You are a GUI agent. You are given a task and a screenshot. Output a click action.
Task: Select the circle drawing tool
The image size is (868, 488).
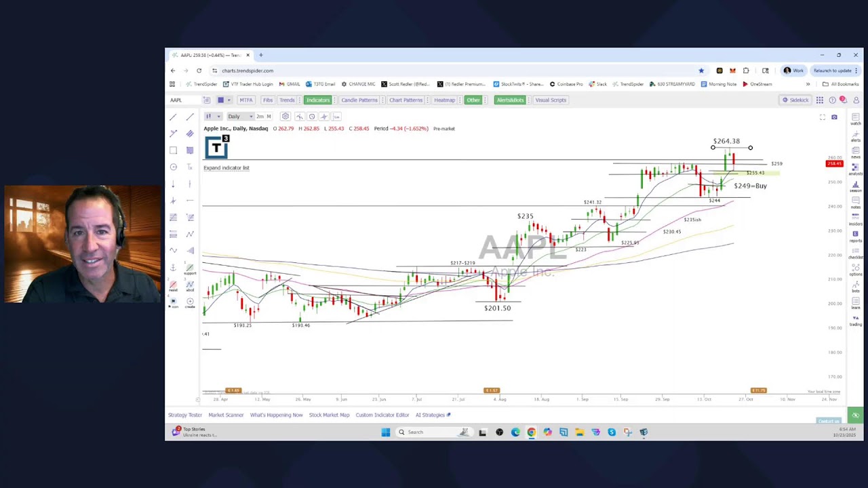(x=173, y=167)
